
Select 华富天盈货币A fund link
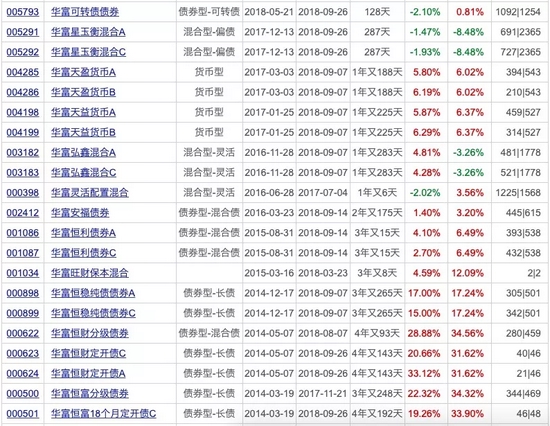coord(83,72)
